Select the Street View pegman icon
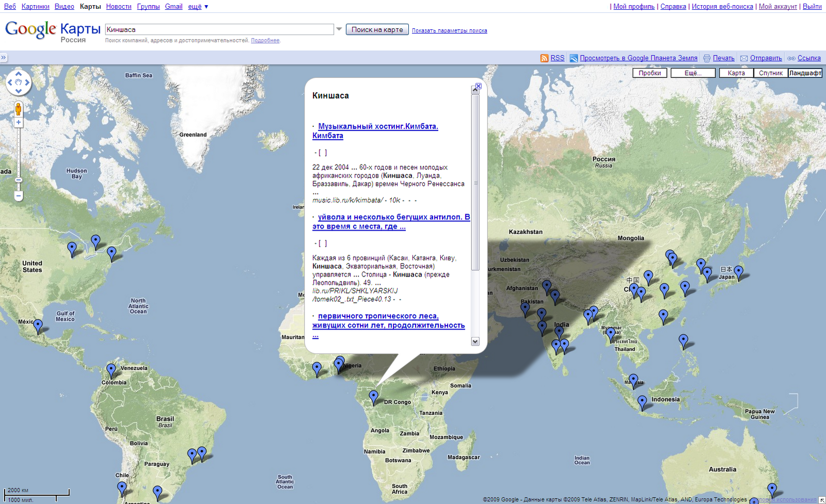Screen dimensions: 826x504 pos(19,109)
